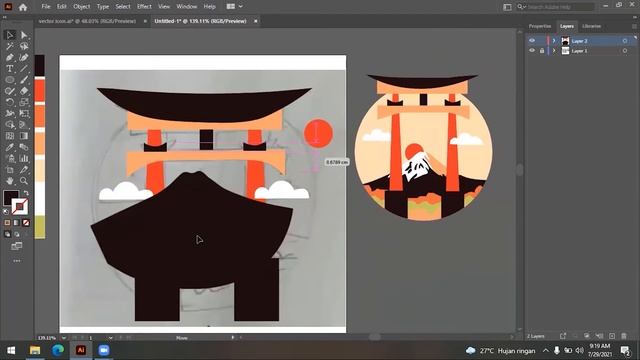640x360 pixels.
Task: Choose the Shaper tool
Action: click(x=10, y=91)
